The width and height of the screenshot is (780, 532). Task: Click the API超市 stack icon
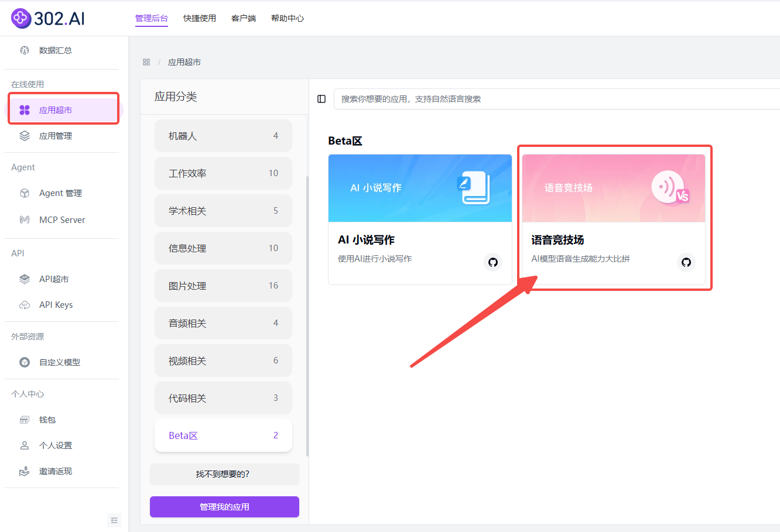pyautogui.click(x=25, y=279)
